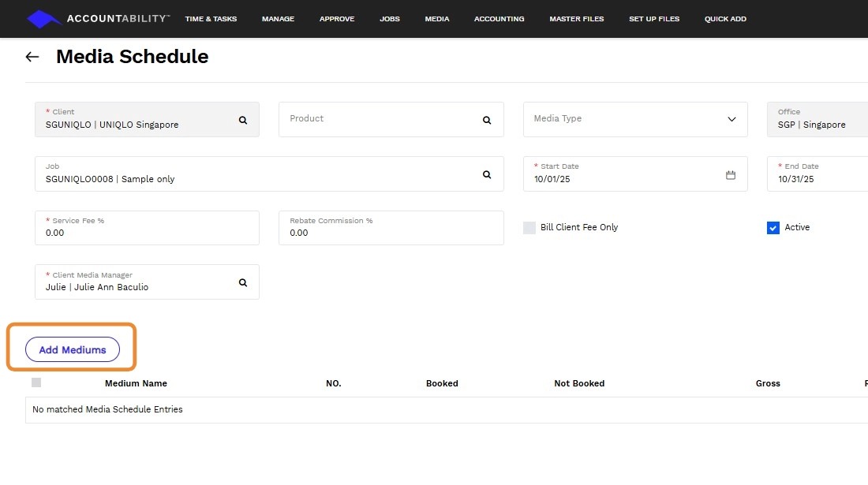The height and width of the screenshot is (485, 868).
Task: Click the Add Mediums button
Action: (x=73, y=349)
